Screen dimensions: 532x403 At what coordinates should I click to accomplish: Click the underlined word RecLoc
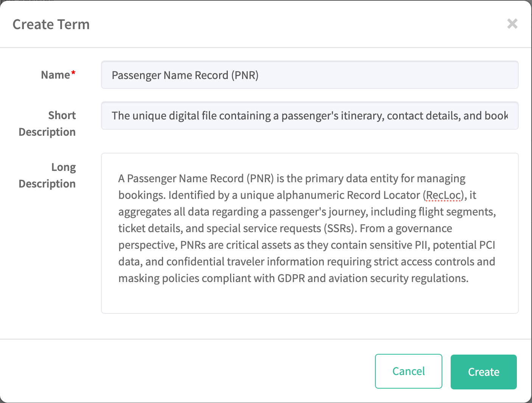coord(443,195)
